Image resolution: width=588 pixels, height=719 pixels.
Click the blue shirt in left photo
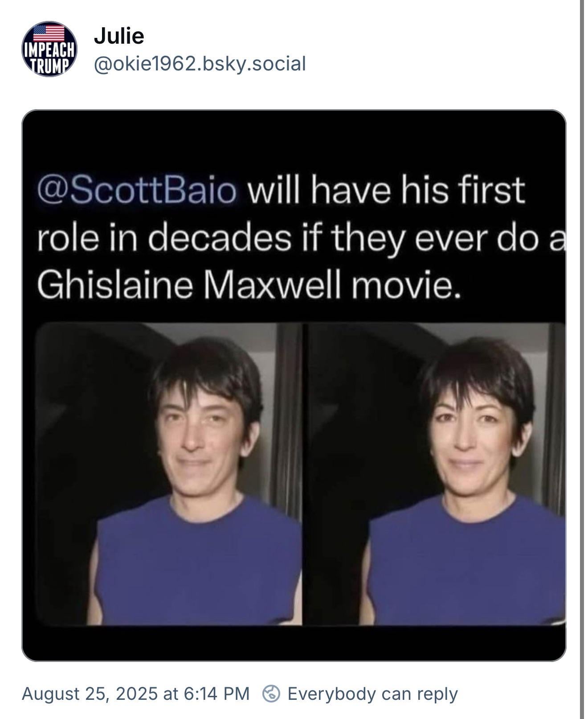(x=198, y=562)
